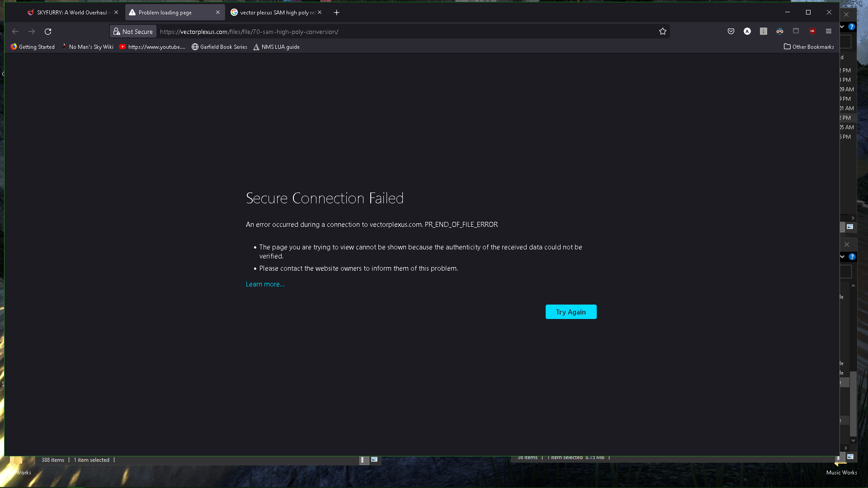The width and height of the screenshot is (868, 488).
Task: Open the Learn more link
Action: (265, 284)
